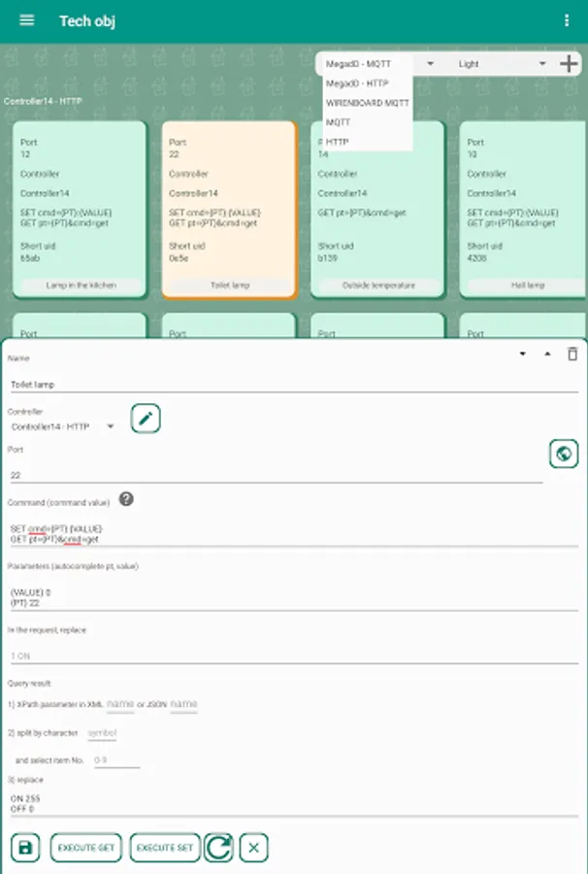Click the In the request replace field
This screenshot has width=588, height=874.
pyautogui.click(x=294, y=656)
